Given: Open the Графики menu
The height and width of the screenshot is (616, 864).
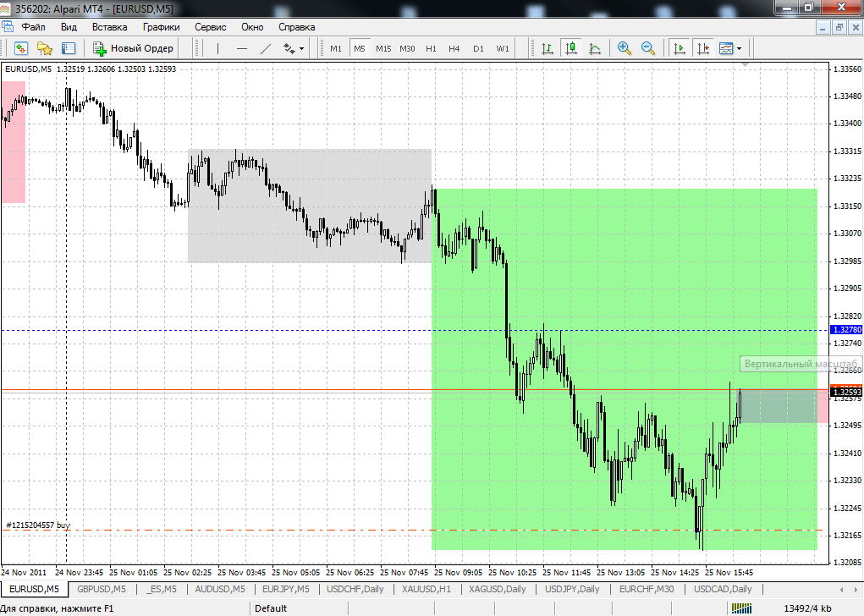Looking at the screenshot, I should pyautogui.click(x=162, y=27).
